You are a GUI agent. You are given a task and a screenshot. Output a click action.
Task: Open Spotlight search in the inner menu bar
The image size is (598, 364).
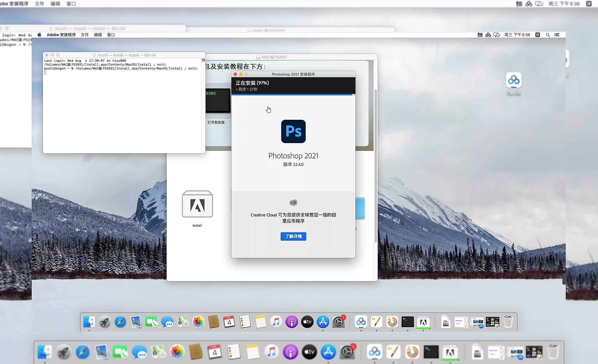[548, 35]
